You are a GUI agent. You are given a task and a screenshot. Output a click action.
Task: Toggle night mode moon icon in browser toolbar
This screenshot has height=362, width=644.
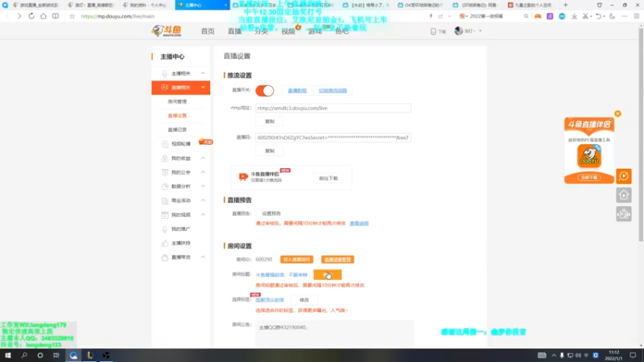click(613, 16)
